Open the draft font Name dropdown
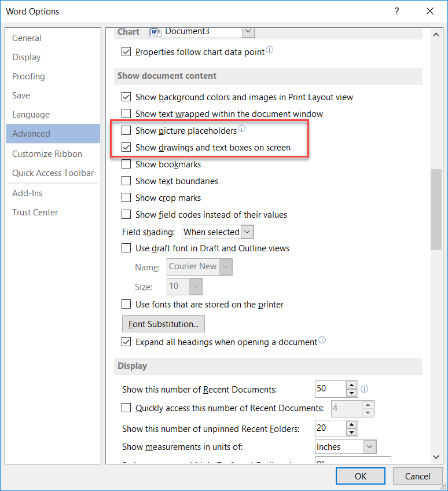This screenshot has height=491, width=448. click(x=226, y=267)
